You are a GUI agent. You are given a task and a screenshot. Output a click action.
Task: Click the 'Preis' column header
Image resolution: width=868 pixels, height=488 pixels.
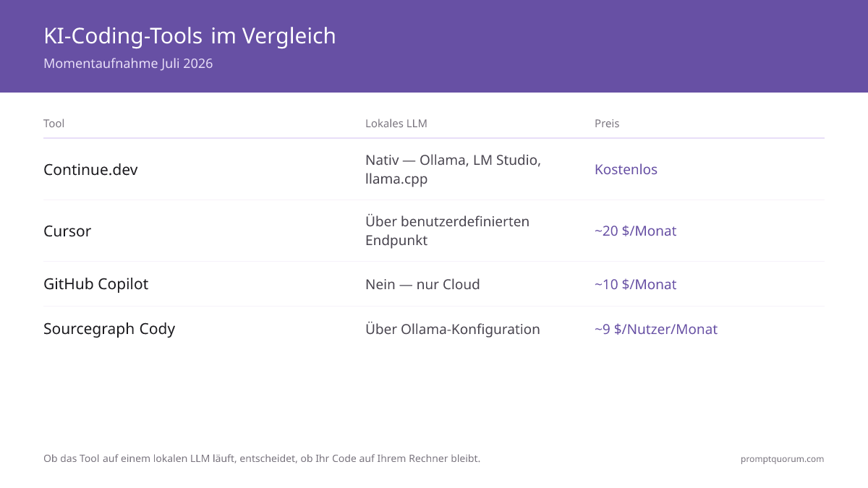pyautogui.click(x=607, y=124)
